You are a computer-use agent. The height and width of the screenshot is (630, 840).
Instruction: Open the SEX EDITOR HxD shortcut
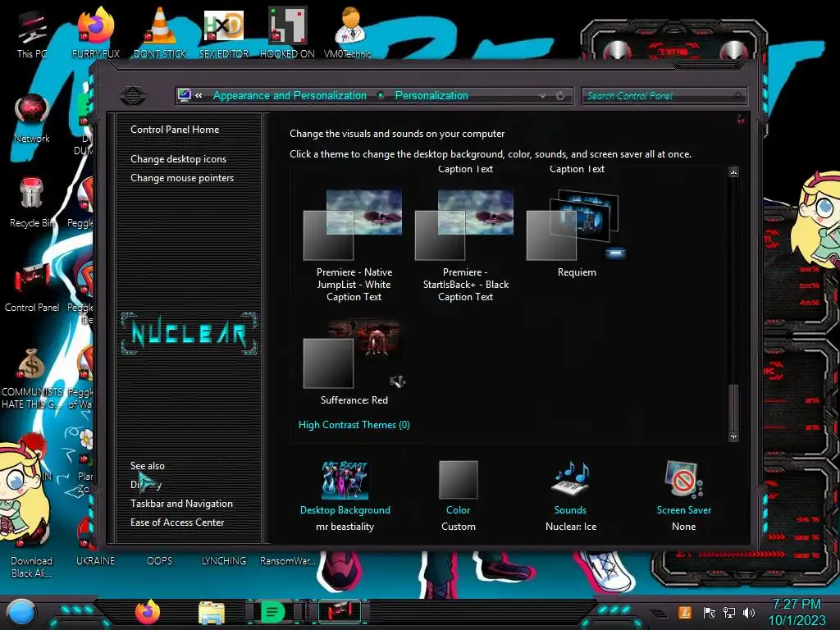tap(224, 34)
